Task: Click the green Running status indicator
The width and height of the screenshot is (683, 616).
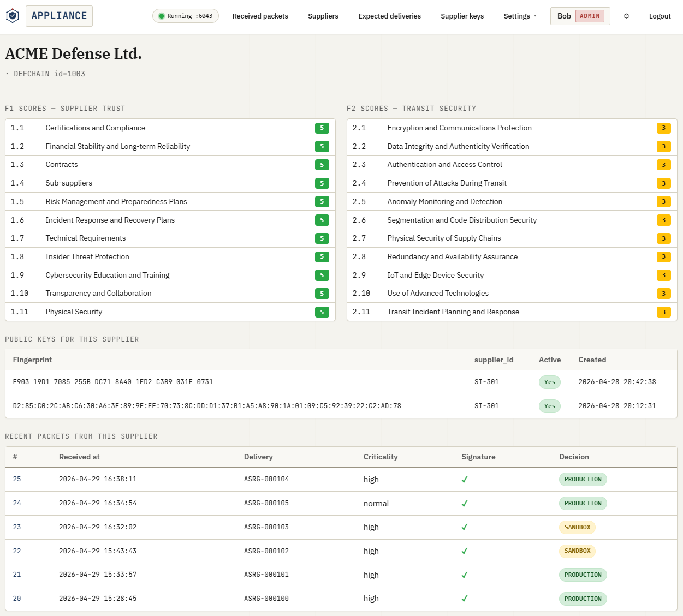Action: 186,16
